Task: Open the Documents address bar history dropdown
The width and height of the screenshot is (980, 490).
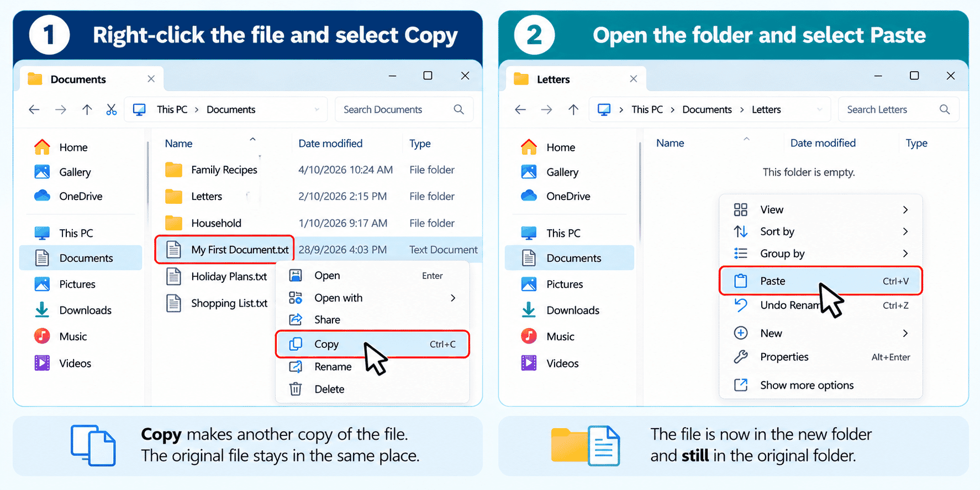Action: 317,109
